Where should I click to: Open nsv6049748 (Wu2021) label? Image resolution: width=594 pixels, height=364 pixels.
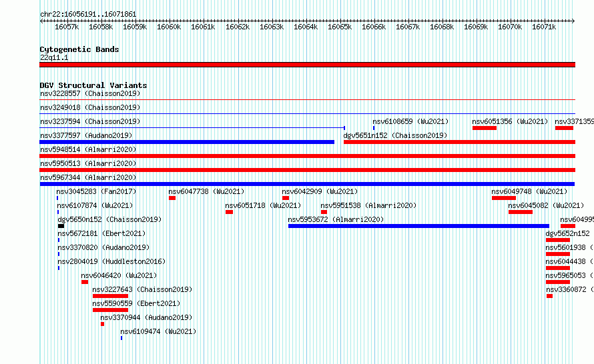(x=530, y=191)
